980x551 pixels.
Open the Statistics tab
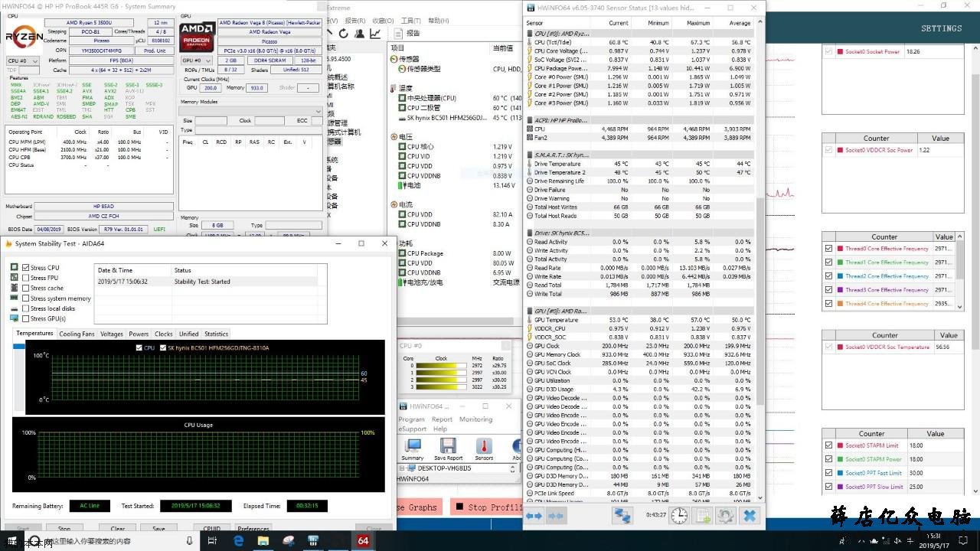pyautogui.click(x=217, y=334)
